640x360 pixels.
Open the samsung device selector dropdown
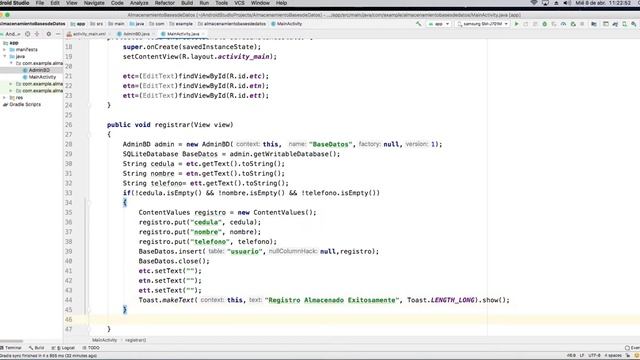pyautogui.click(x=482, y=24)
